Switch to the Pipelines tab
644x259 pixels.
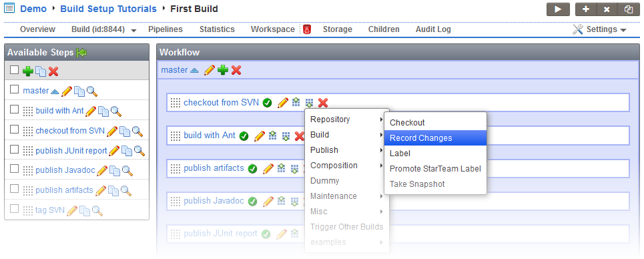166,29
